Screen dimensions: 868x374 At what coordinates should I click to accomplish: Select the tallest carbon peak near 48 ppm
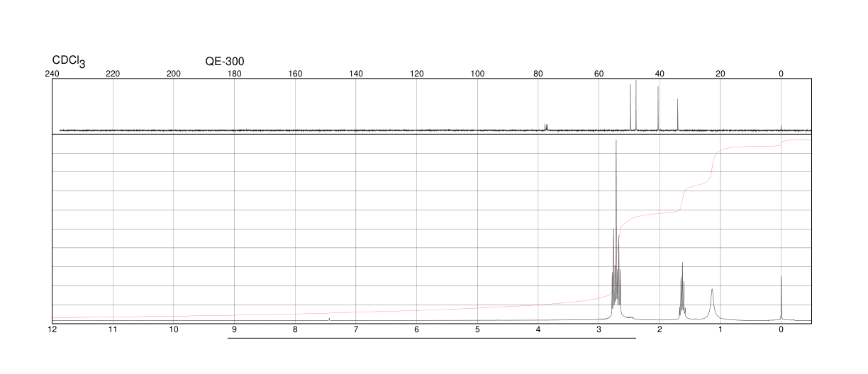coord(636,105)
